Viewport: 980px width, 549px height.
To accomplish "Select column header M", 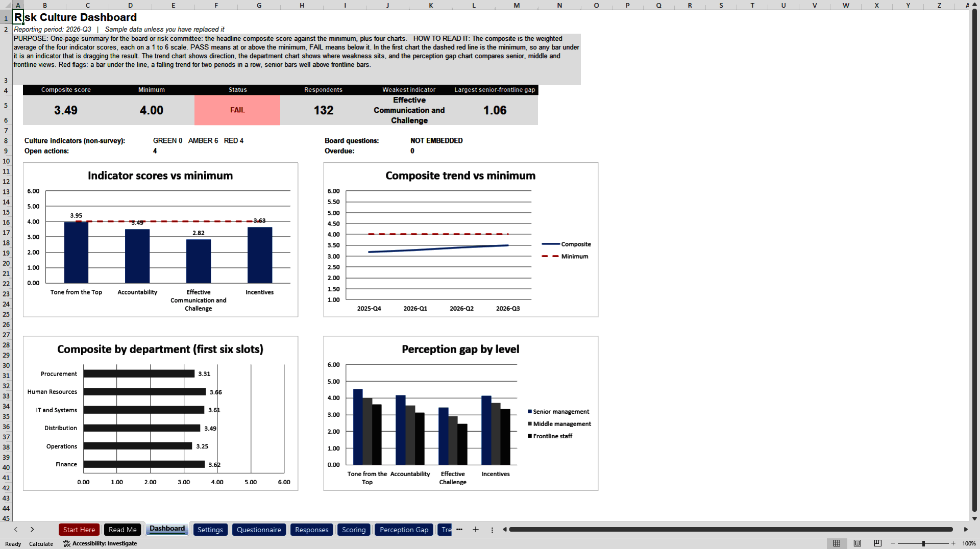I will 517,5.
